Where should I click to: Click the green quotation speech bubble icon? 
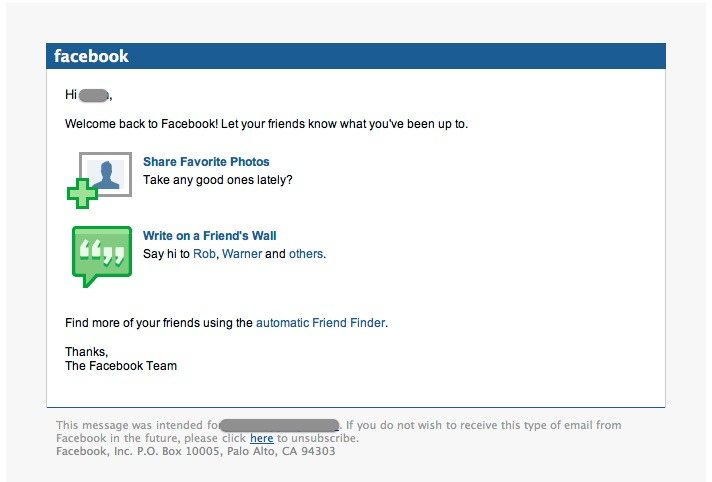pos(101,254)
